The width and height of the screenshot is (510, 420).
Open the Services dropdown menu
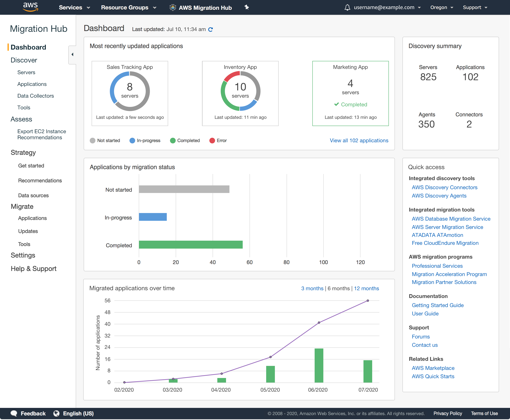coord(74,8)
